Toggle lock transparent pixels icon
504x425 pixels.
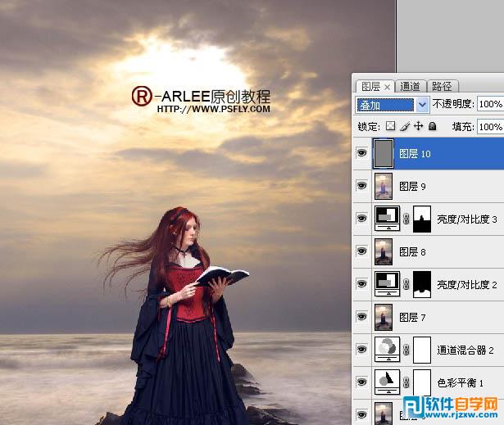coord(391,125)
